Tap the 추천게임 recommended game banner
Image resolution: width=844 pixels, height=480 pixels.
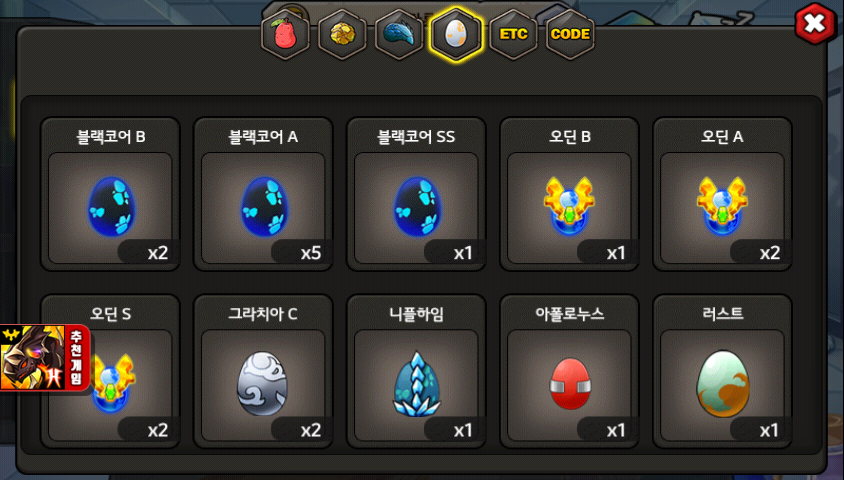pyautogui.click(x=45, y=358)
